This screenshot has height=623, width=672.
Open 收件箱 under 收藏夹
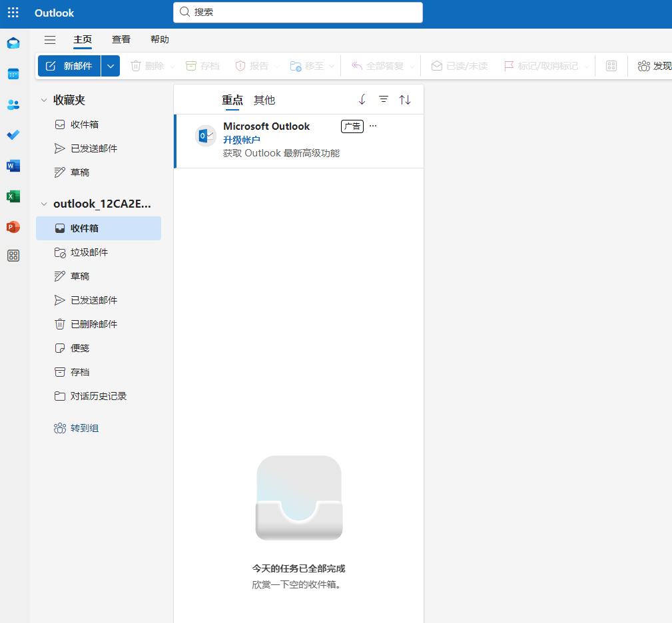[x=99, y=124]
